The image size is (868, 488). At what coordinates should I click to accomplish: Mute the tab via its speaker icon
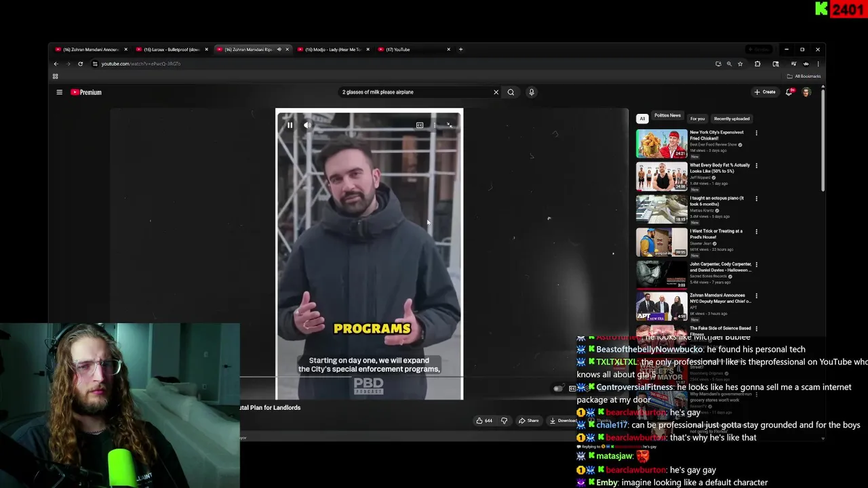(x=279, y=49)
